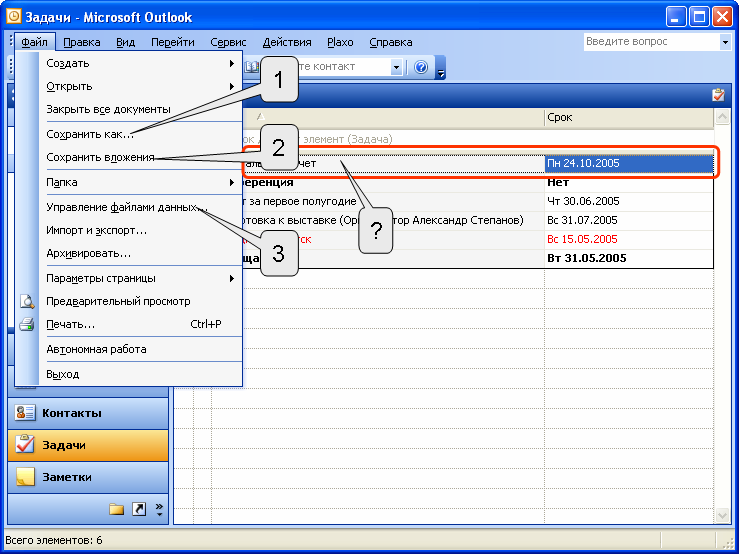Select the date cell Пн 24.10.2005
The width and height of the screenshot is (739, 554).
pyautogui.click(x=629, y=164)
